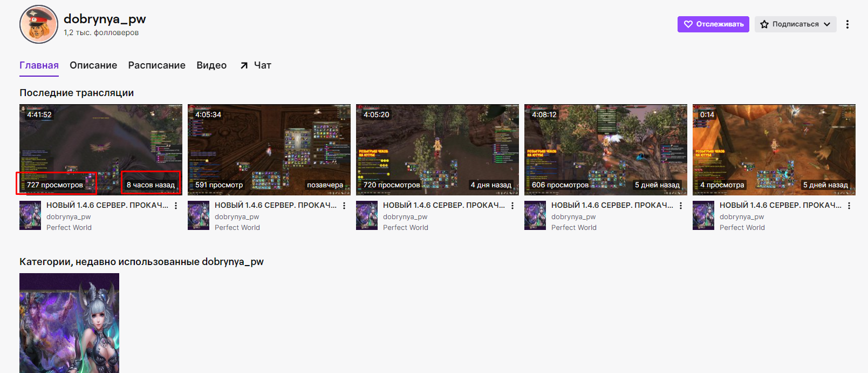The width and height of the screenshot is (868, 373).
Task: Open the channel options three-dot menu
Action: tap(848, 24)
